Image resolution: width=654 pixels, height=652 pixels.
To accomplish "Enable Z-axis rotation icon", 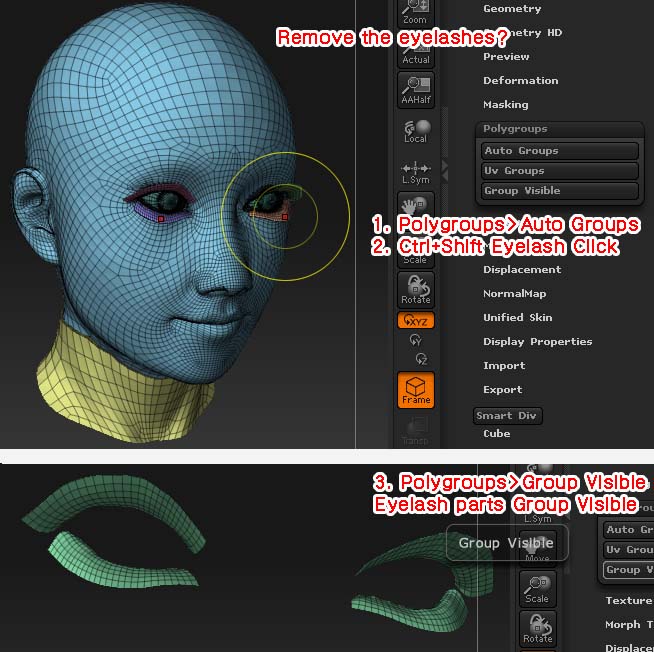I will pyautogui.click(x=421, y=359).
